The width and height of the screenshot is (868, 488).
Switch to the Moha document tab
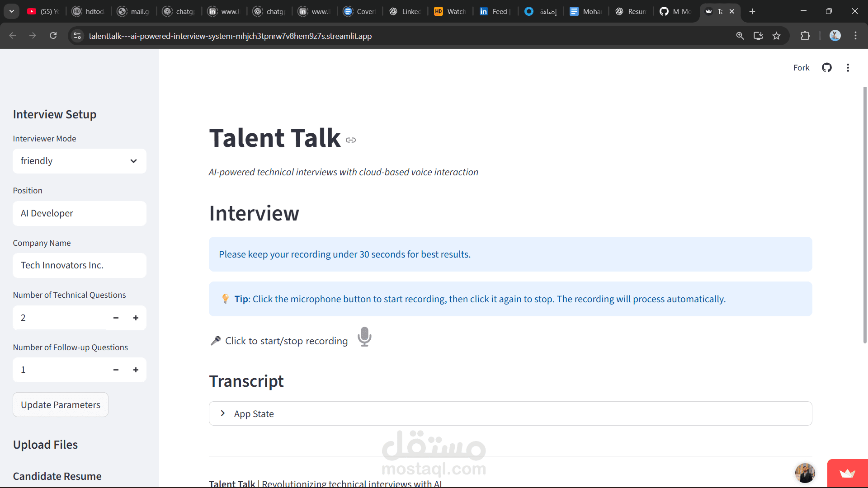pos(586,11)
